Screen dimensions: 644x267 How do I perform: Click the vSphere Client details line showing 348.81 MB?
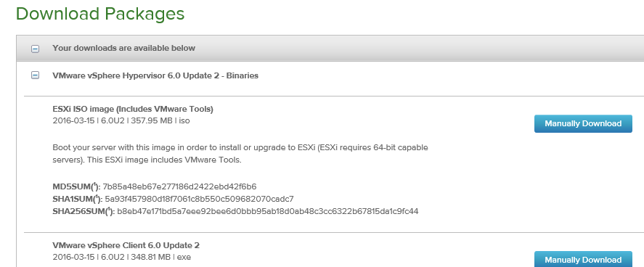click(x=121, y=257)
